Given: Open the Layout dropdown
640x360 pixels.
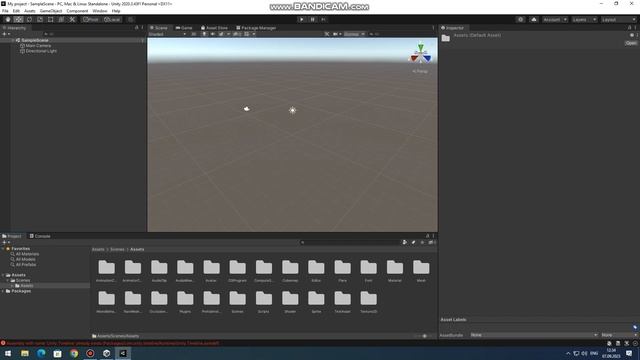Looking at the screenshot, I should pyautogui.click(x=618, y=19).
